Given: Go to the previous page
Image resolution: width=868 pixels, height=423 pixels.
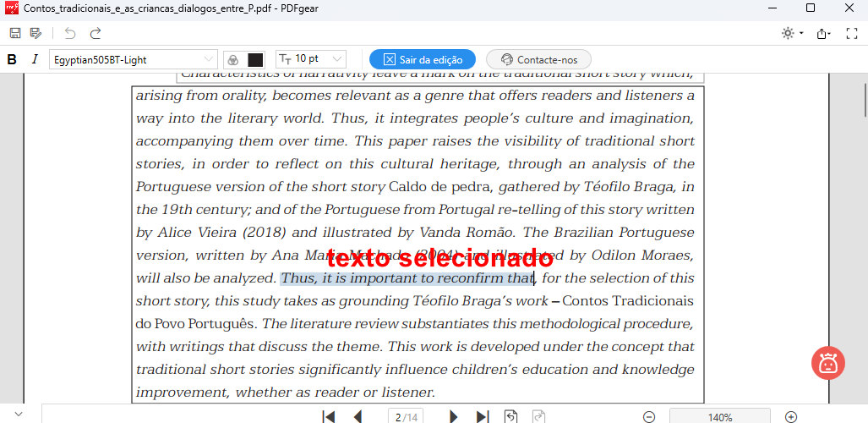Looking at the screenshot, I should (x=358, y=417).
